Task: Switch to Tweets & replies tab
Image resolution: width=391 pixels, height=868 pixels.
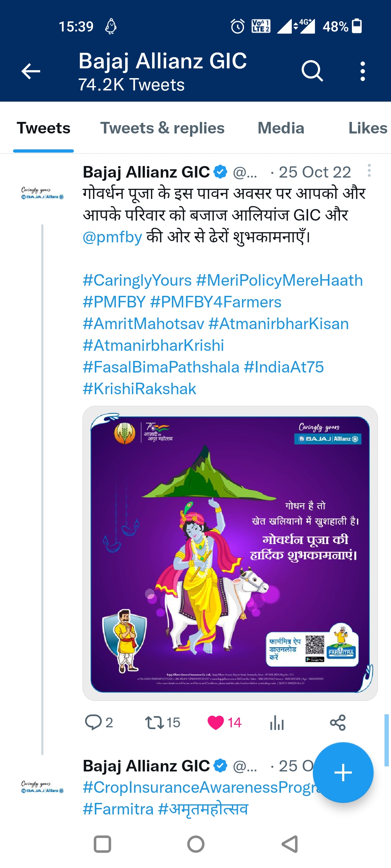Action: tap(162, 128)
